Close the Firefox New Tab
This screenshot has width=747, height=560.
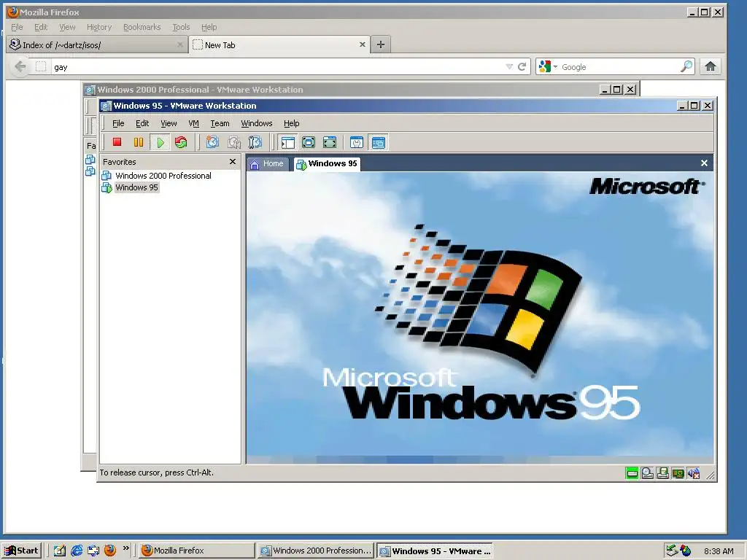362,44
